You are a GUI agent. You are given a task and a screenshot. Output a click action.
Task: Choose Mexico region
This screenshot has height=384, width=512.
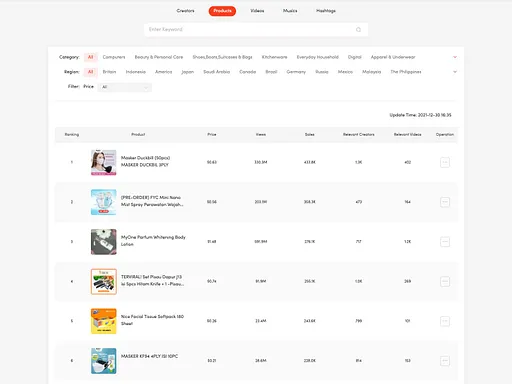pyautogui.click(x=345, y=72)
